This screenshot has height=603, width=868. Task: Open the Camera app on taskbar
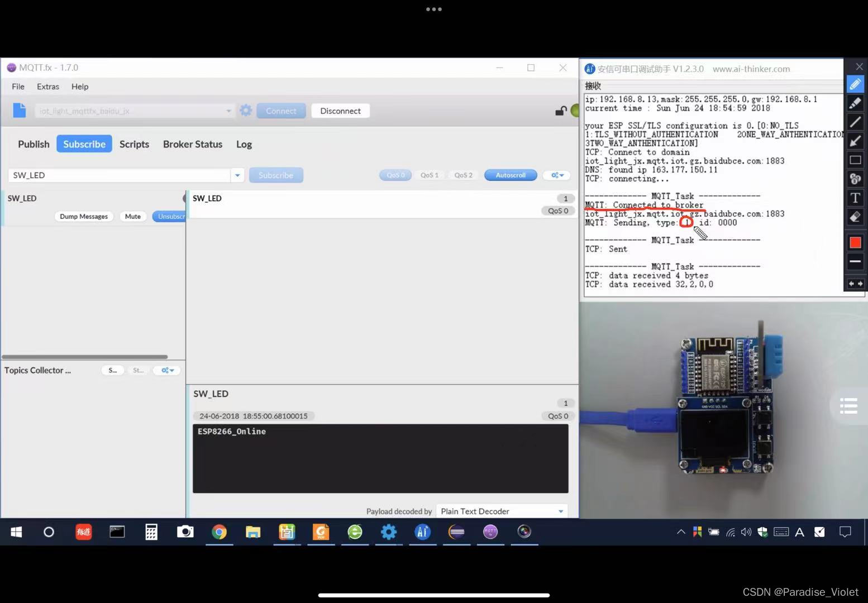click(185, 532)
